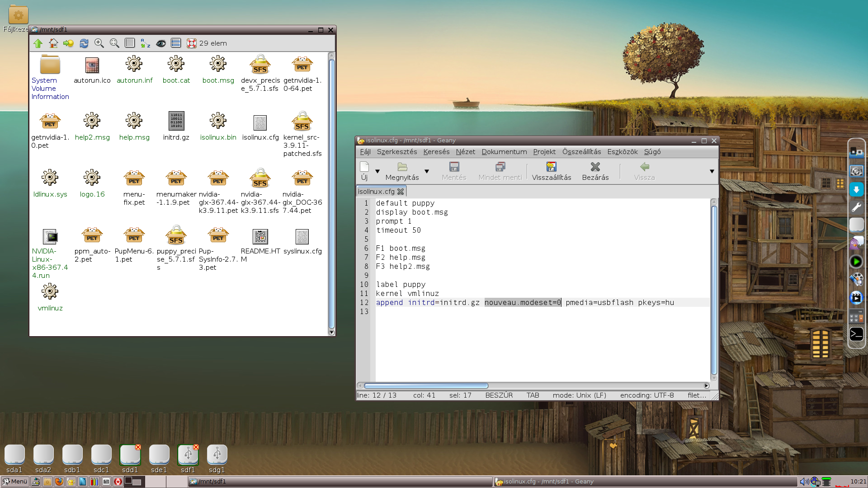Zoom out icons in file manager

[x=114, y=43]
